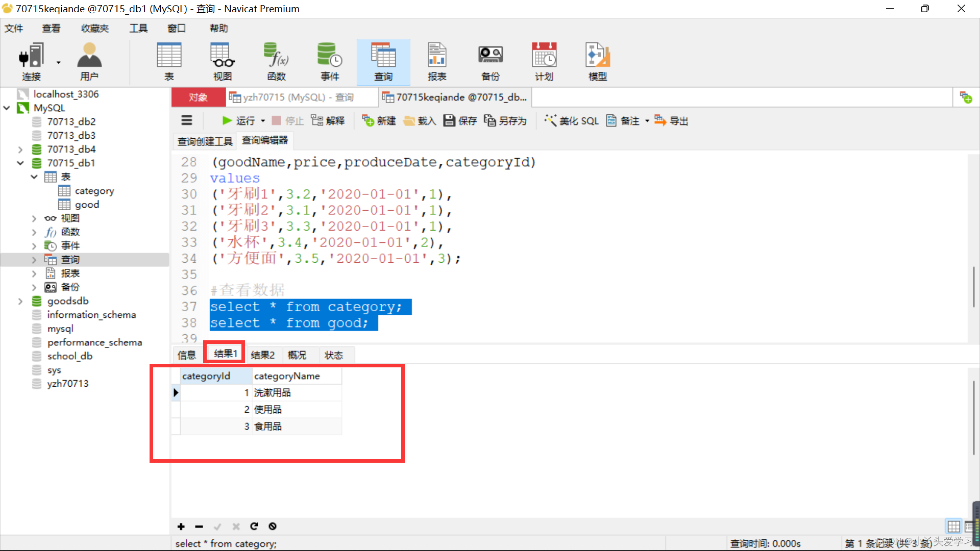980x551 pixels.
Task: Click the 解释 explain button
Action: 328,121
